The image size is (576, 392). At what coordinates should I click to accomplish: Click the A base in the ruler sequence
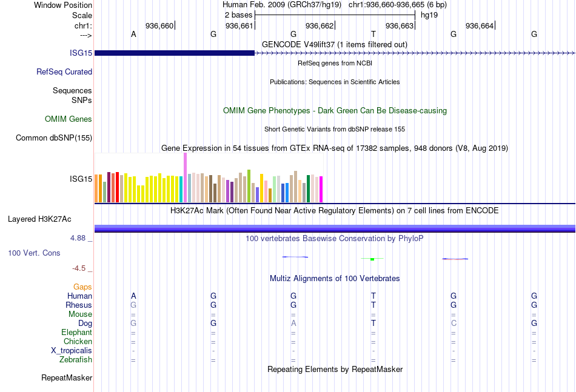point(133,34)
